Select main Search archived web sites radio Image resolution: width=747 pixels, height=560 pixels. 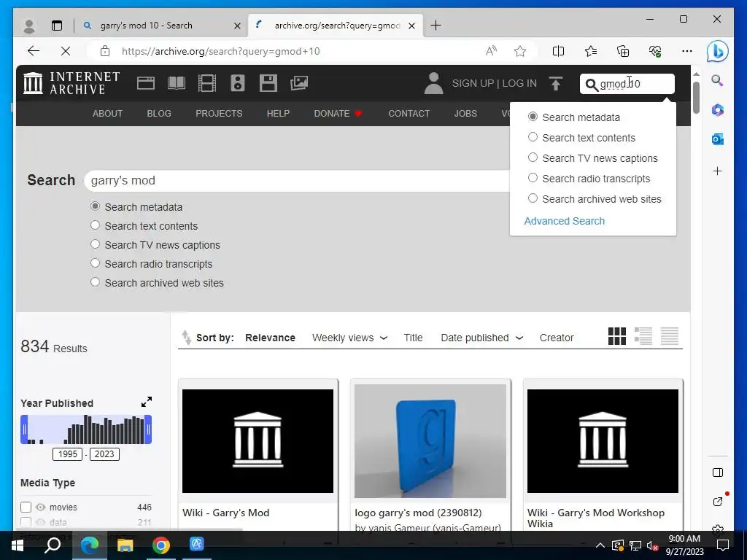pos(96,282)
